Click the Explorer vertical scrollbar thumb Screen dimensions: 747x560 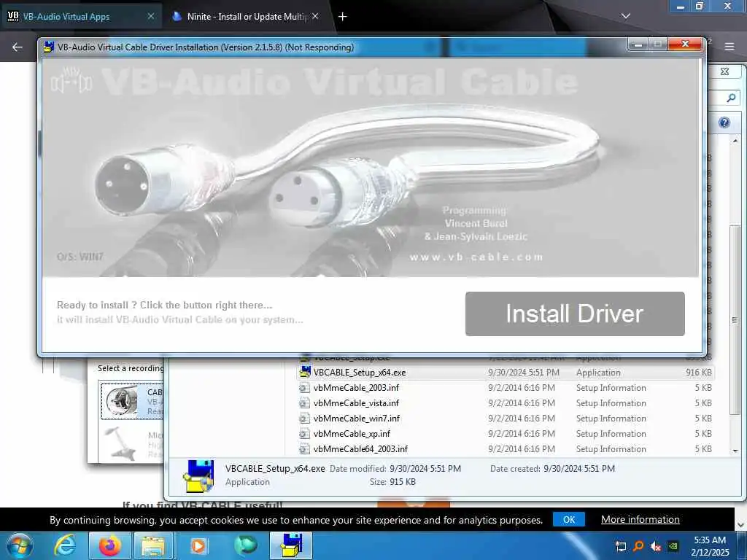[x=735, y=320]
